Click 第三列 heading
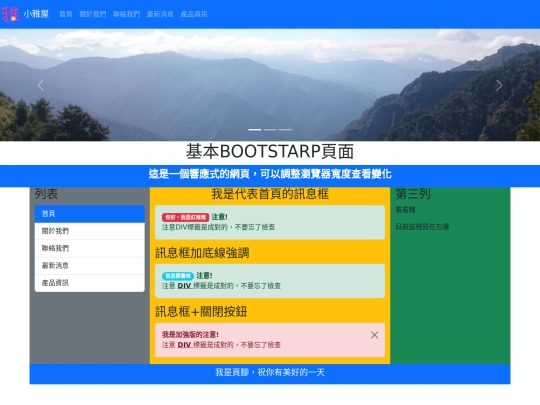This screenshot has width=540, height=405. pos(413,194)
